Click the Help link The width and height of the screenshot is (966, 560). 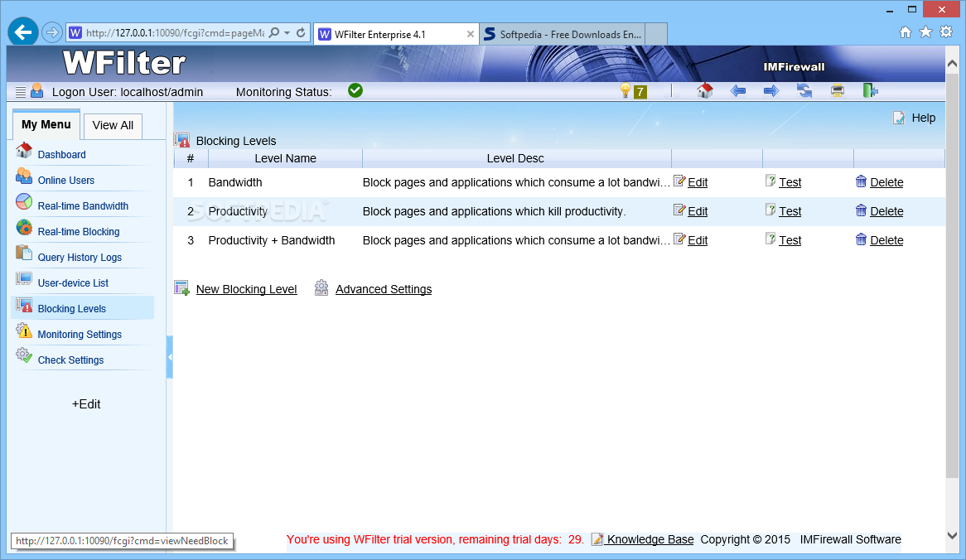point(924,118)
